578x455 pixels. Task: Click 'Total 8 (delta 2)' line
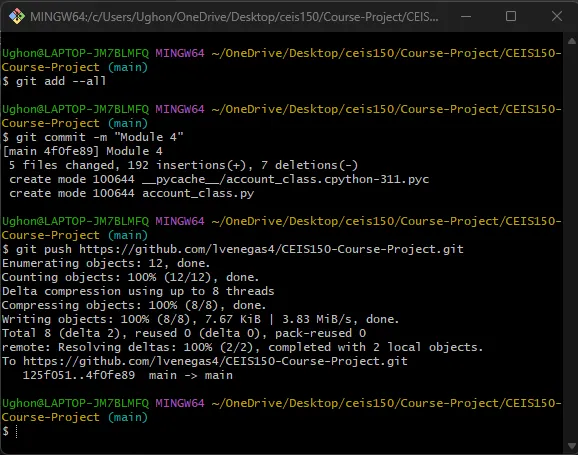click(x=184, y=333)
